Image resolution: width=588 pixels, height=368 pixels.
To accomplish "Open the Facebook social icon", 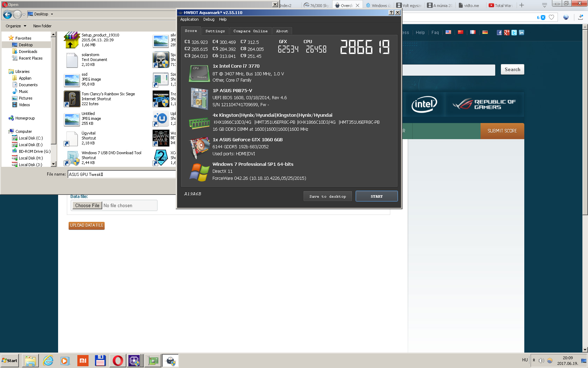I will [499, 33].
